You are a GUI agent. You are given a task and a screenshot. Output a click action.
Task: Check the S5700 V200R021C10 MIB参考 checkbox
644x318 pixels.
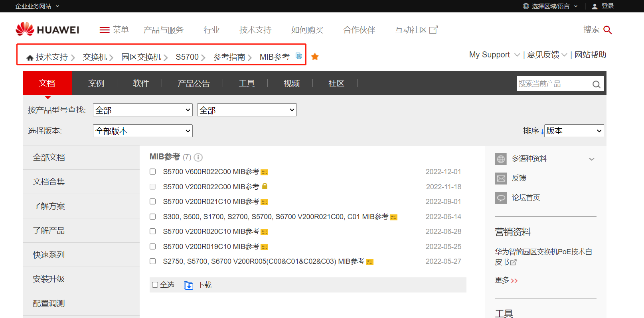tap(152, 202)
